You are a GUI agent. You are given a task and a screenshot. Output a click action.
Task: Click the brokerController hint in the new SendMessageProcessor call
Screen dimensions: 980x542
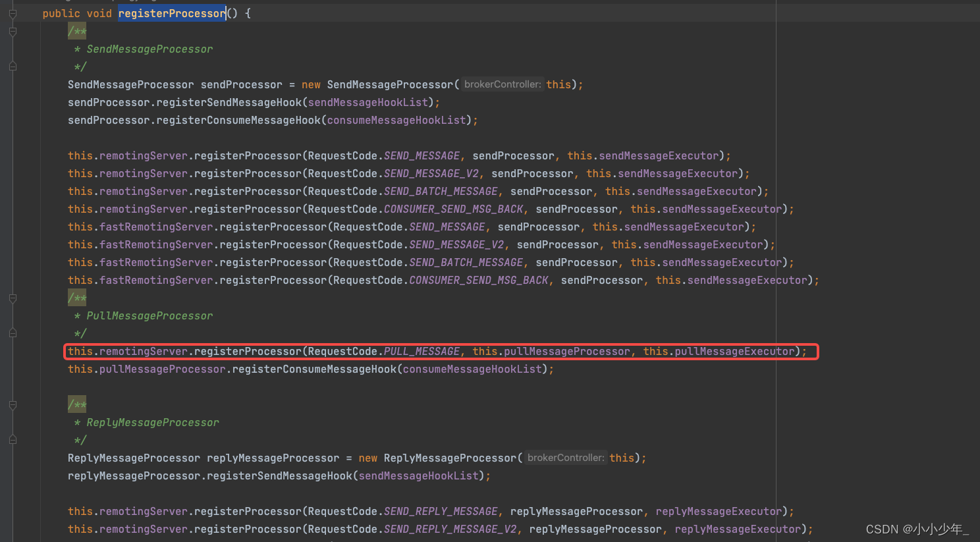coord(503,84)
